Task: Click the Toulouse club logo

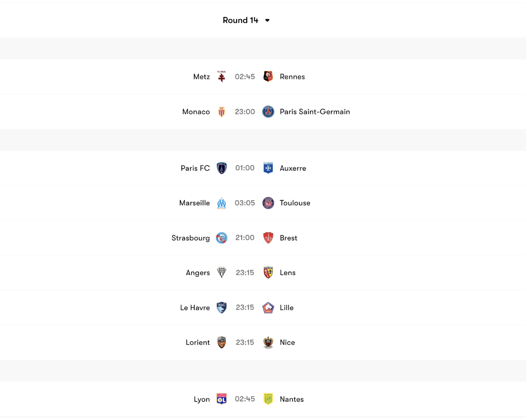Action: coord(268,203)
